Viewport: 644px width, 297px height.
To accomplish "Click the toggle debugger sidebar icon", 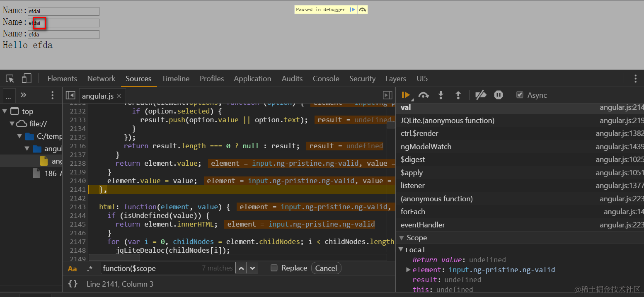I will (x=387, y=95).
